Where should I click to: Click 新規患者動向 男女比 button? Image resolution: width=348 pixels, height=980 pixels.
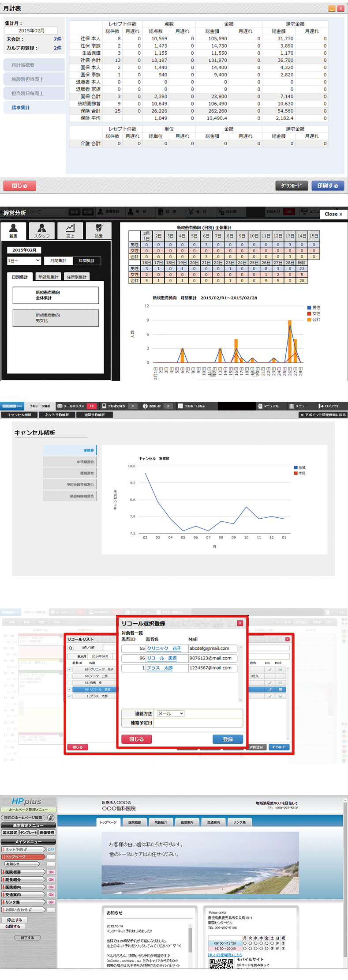(x=56, y=318)
